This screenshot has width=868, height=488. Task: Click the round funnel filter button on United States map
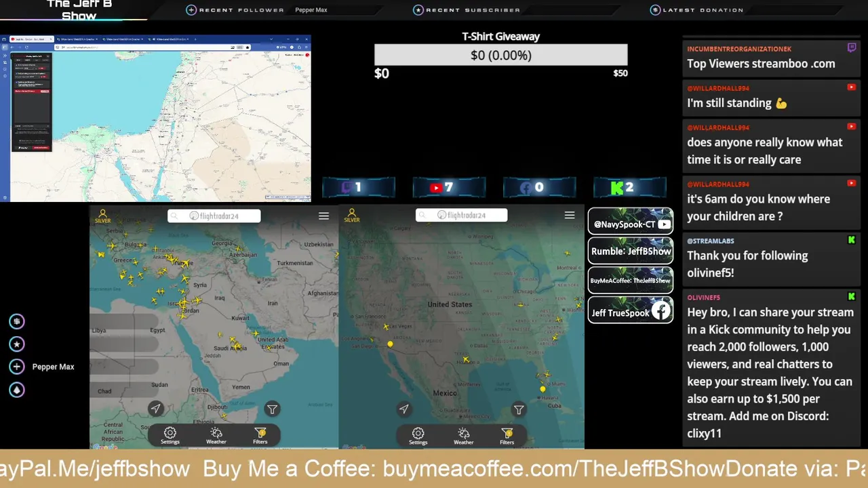tap(519, 409)
